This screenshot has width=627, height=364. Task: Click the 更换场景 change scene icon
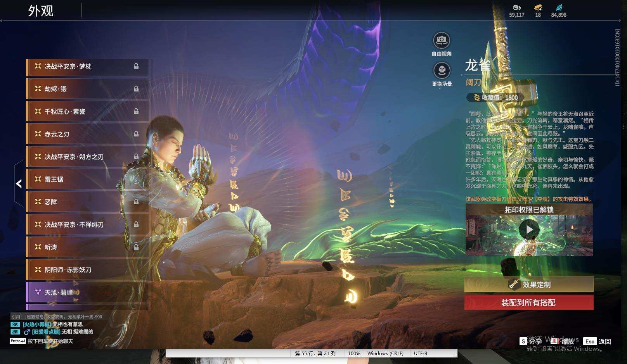click(x=442, y=70)
